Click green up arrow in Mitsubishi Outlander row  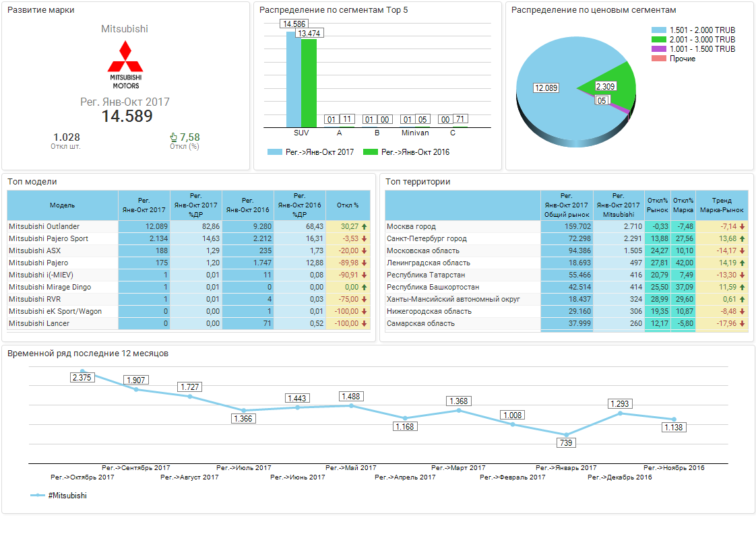tap(365, 227)
